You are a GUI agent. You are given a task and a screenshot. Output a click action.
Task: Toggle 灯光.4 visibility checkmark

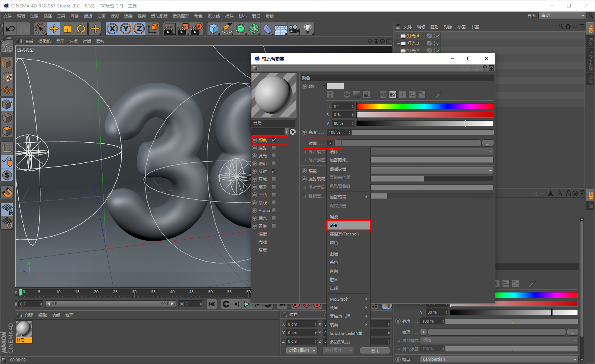point(438,36)
